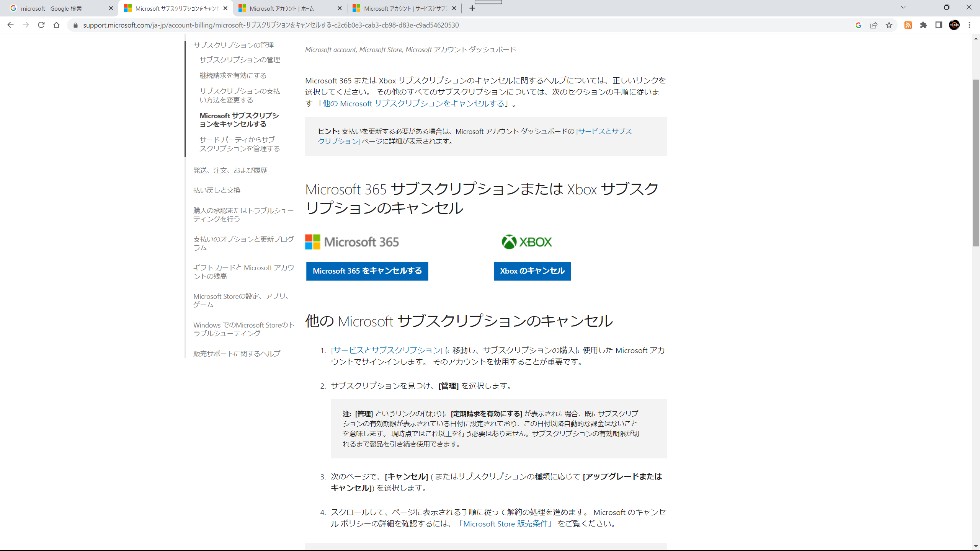Click the Google icon in address bar
Image resolution: width=980 pixels, height=551 pixels.
858,25
